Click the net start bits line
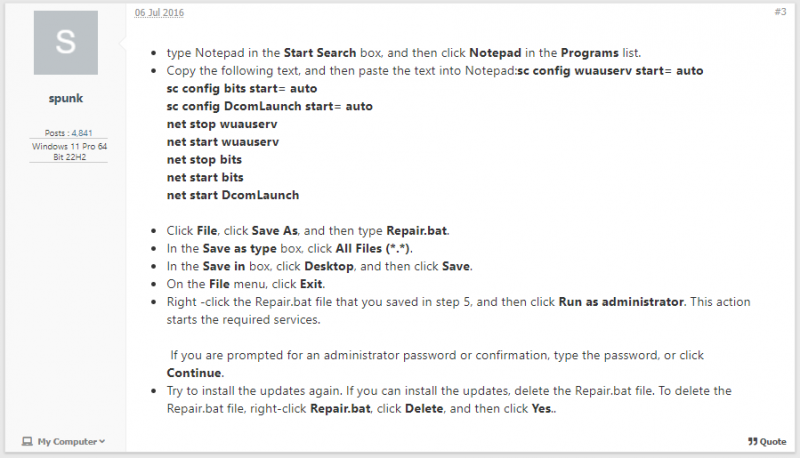 point(205,177)
